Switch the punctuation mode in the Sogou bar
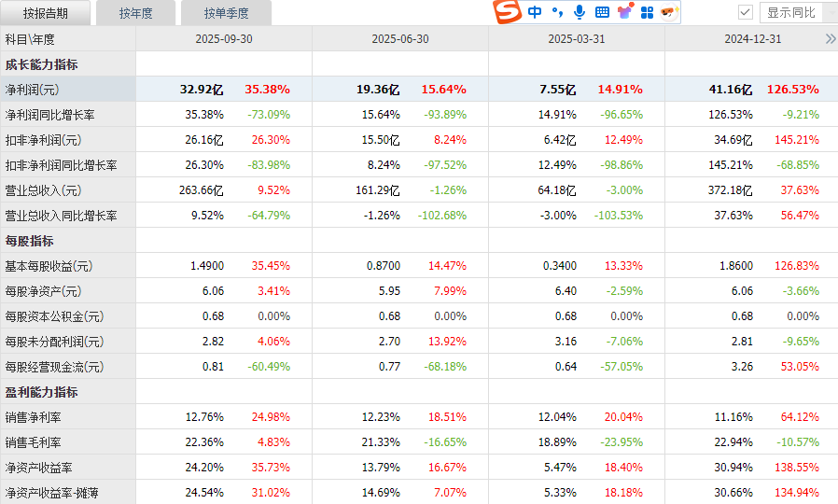Viewport: 838px width, 504px height. coord(557,12)
